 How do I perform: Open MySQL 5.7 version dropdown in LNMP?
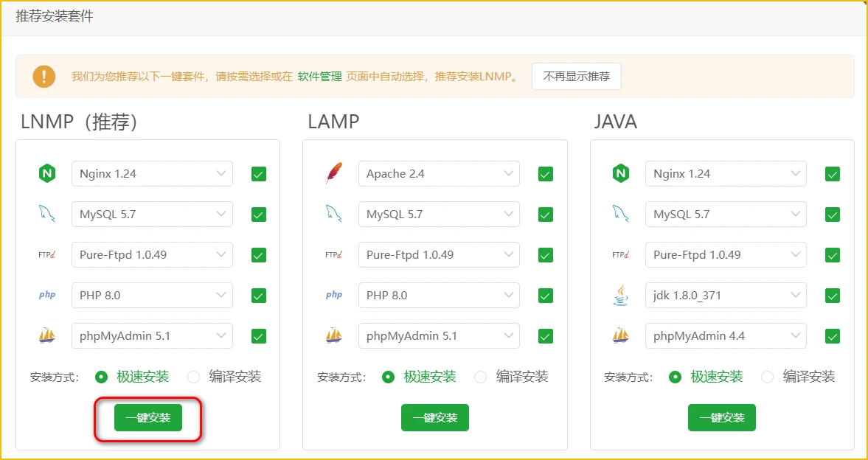click(152, 215)
